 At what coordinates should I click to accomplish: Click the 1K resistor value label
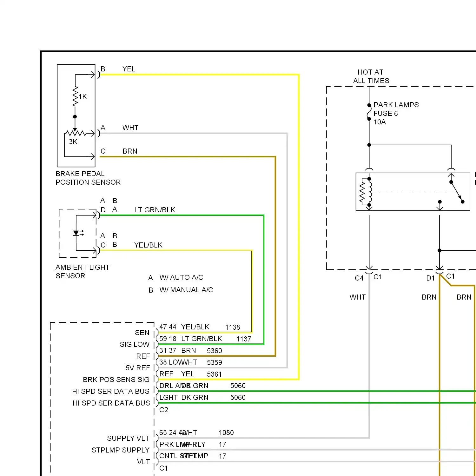pos(83,96)
